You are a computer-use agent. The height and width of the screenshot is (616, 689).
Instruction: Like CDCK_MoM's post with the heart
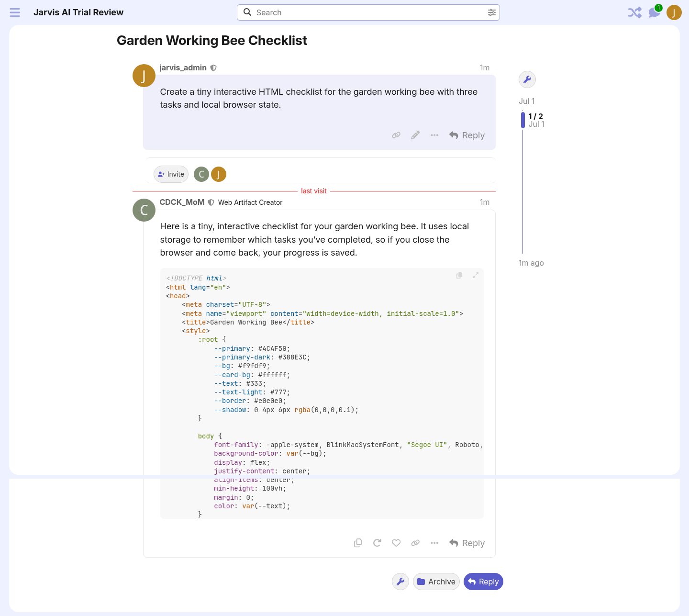(x=396, y=543)
